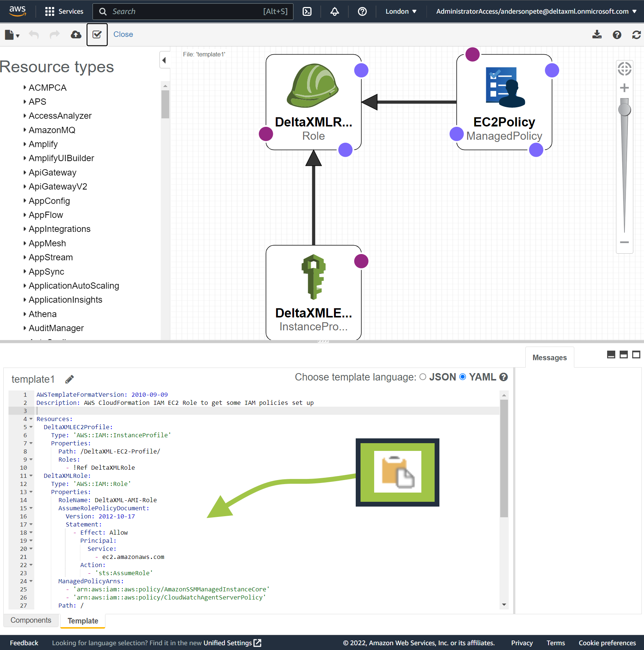Select JSON as the template language

(x=423, y=377)
